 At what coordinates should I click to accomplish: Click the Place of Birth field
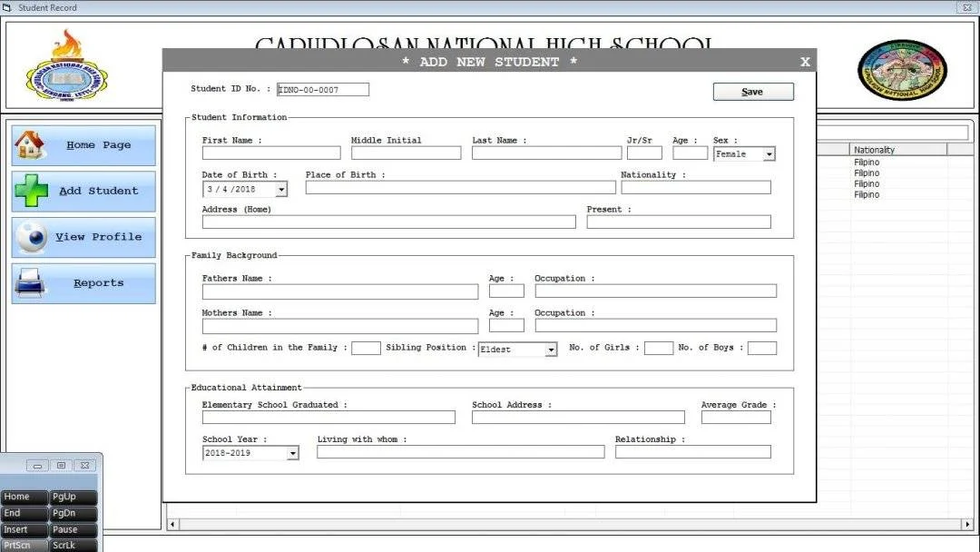pyautogui.click(x=461, y=187)
